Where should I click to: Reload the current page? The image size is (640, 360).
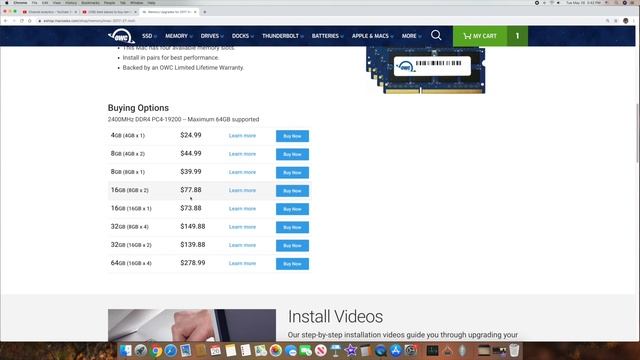tap(22, 21)
